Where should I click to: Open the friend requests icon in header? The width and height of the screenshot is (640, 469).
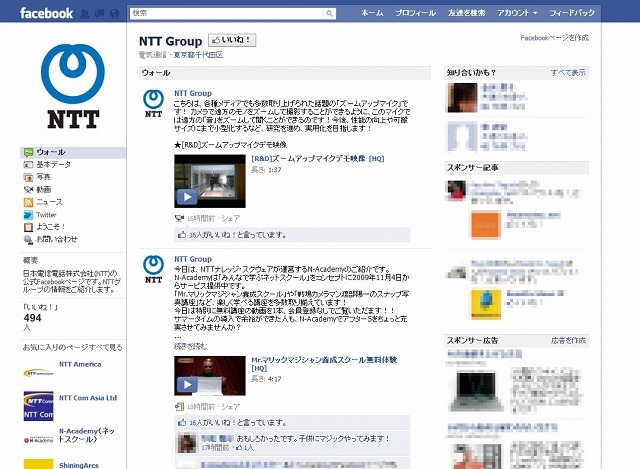84,14
